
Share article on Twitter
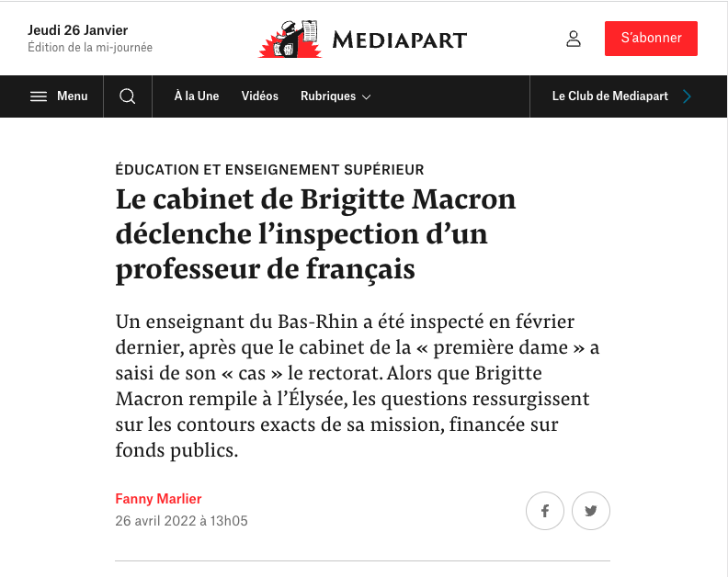pos(590,511)
